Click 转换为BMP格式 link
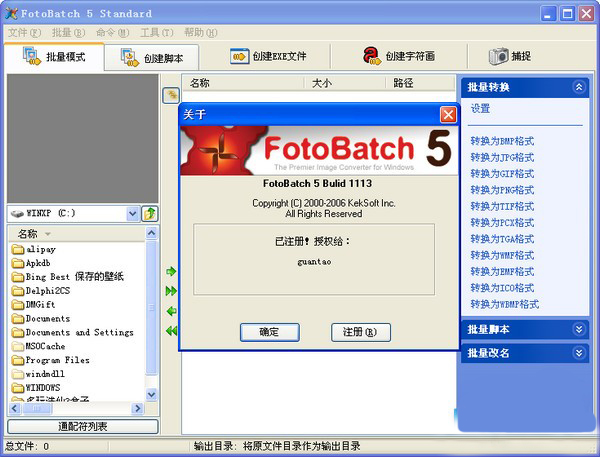 tap(502, 141)
